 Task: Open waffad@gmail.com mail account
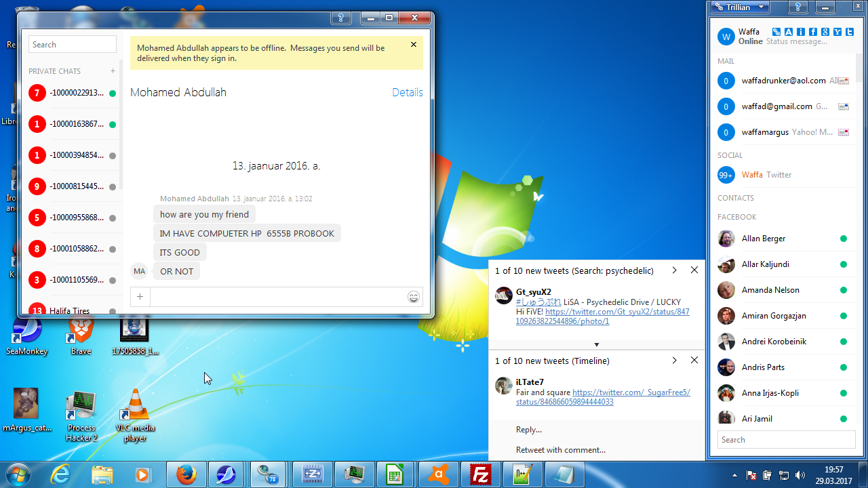pos(784,106)
